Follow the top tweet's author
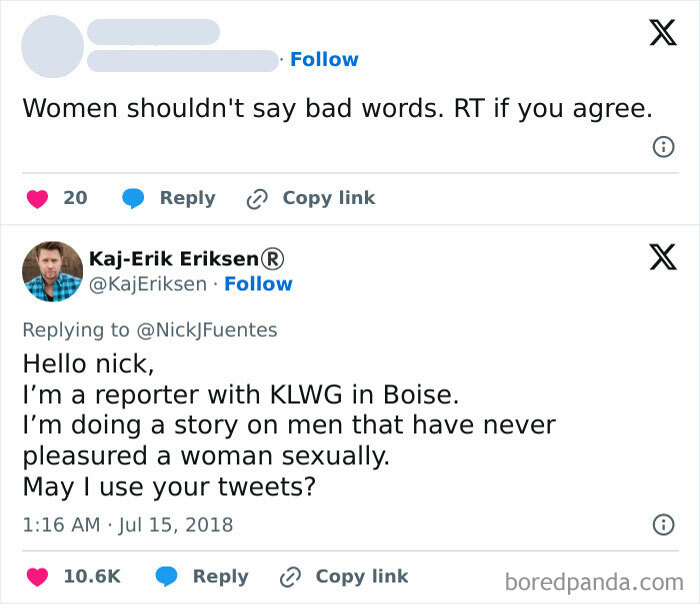Viewport: 700px width, 604px height. point(324,60)
